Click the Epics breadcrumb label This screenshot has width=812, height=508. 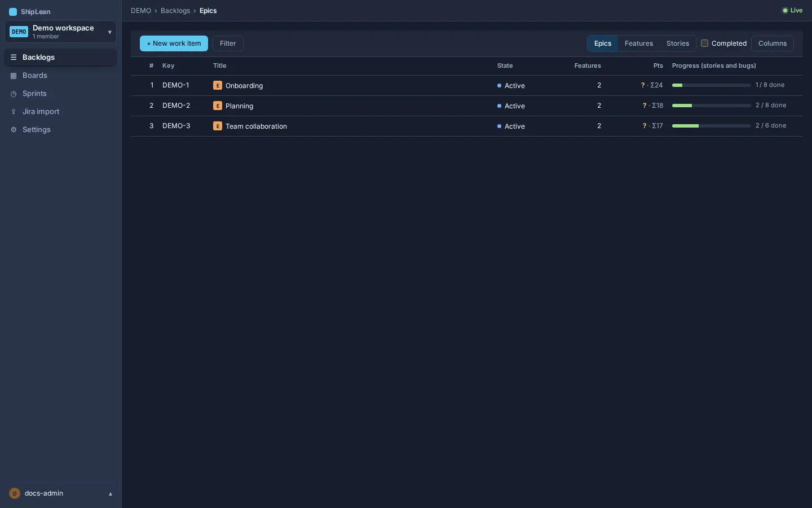coord(208,11)
